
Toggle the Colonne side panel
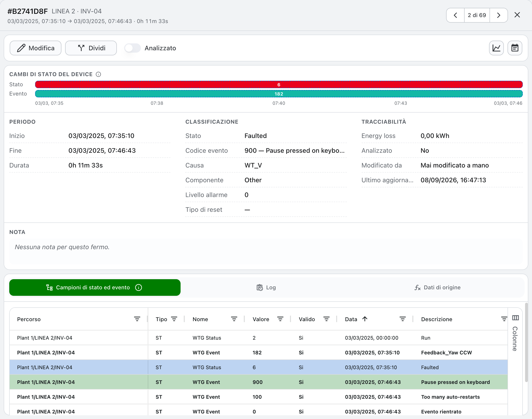515,333
